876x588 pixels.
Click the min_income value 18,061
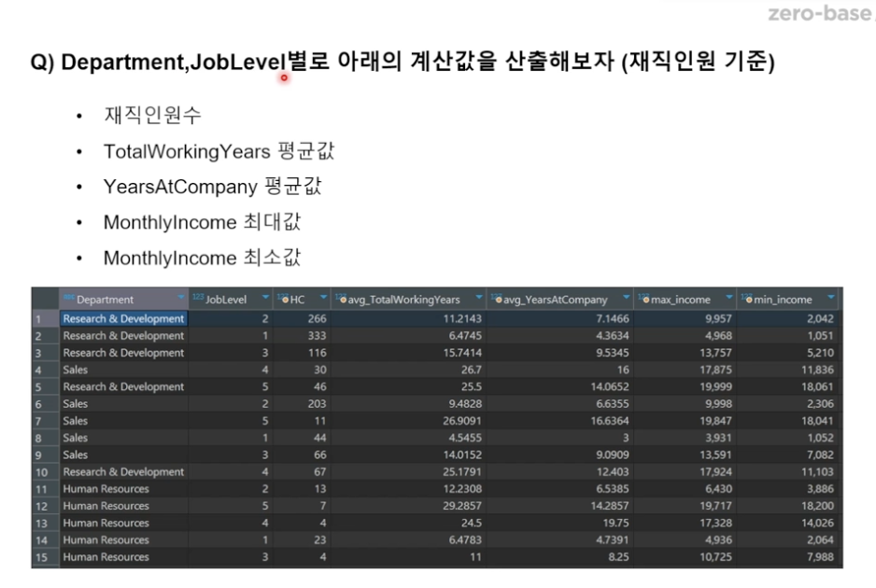(818, 386)
